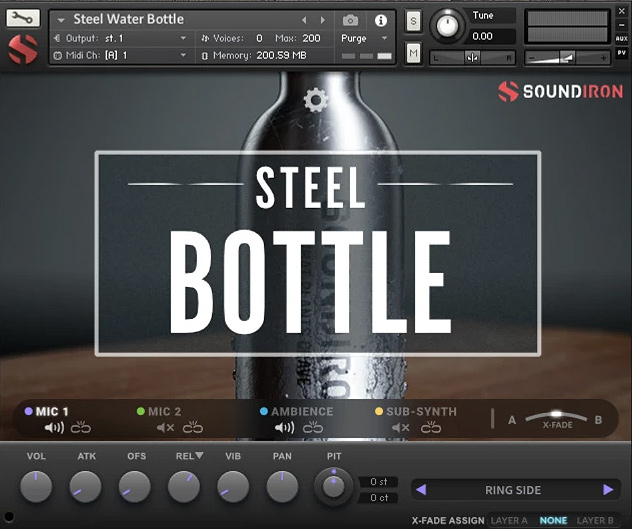Click the Tune knob
This screenshot has height=529, width=632.
447,25
